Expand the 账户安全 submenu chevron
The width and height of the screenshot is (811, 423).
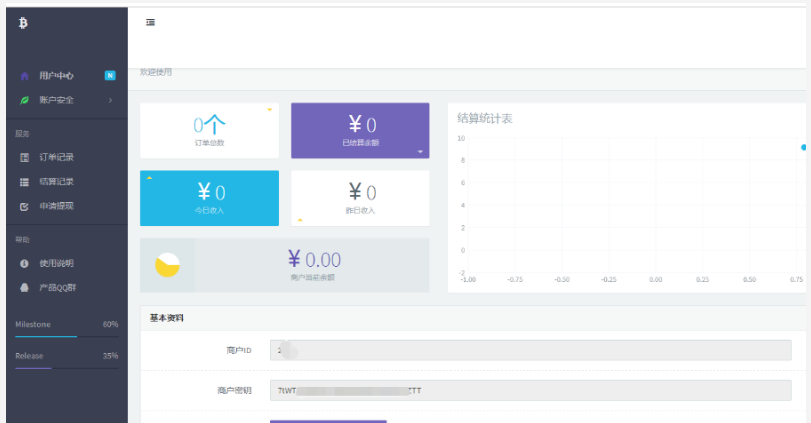tap(110, 100)
